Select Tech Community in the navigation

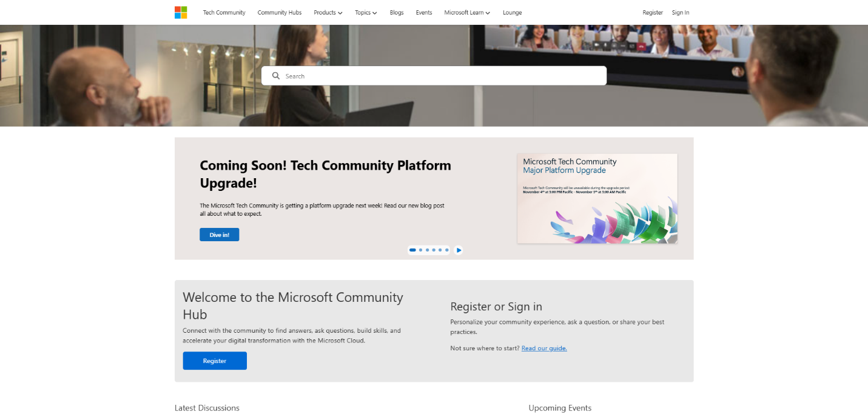(x=224, y=12)
